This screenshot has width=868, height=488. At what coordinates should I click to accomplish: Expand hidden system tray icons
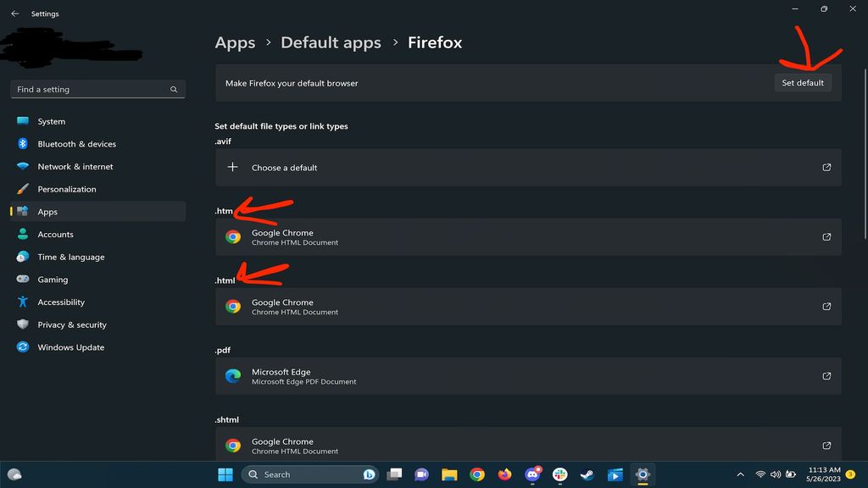pos(739,474)
